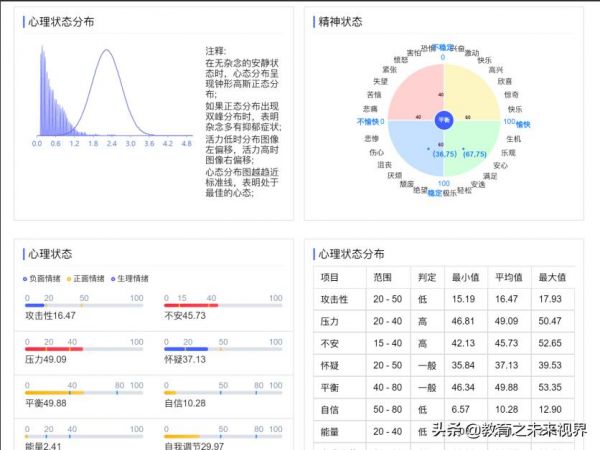Click the 伤心 emotion label on radar chart
600x450 pixels.
[377, 152]
